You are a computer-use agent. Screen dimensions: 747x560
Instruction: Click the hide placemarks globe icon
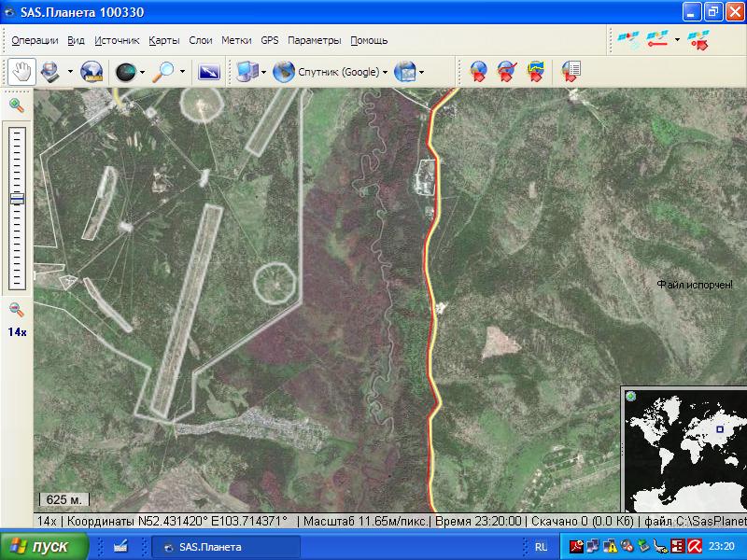click(x=507, y=72)
